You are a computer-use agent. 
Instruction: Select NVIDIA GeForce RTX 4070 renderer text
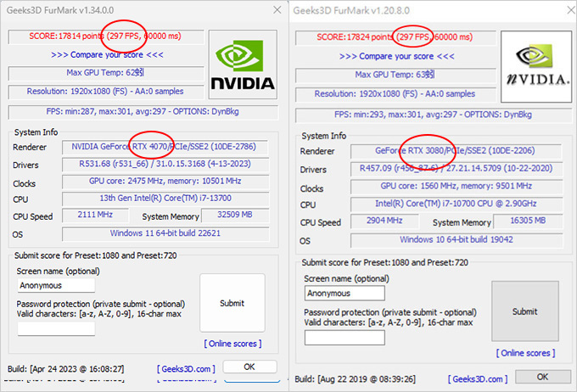tap(164, 147)
